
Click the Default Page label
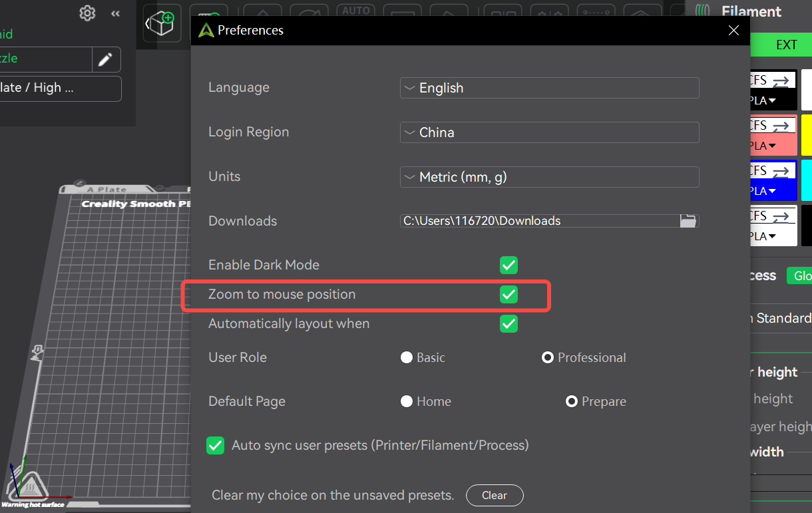(x=247, y=401)
